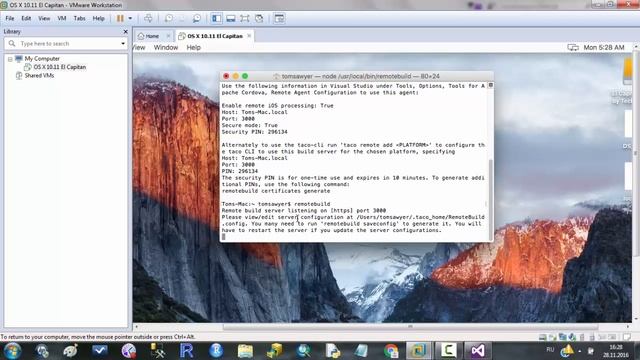640x360 pixels.
Task: Click the warning notification tray icon
Action: (567, 351)
